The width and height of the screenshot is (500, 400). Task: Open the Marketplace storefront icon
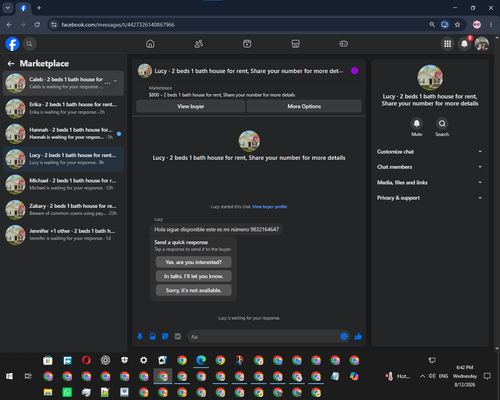(295, 44)
